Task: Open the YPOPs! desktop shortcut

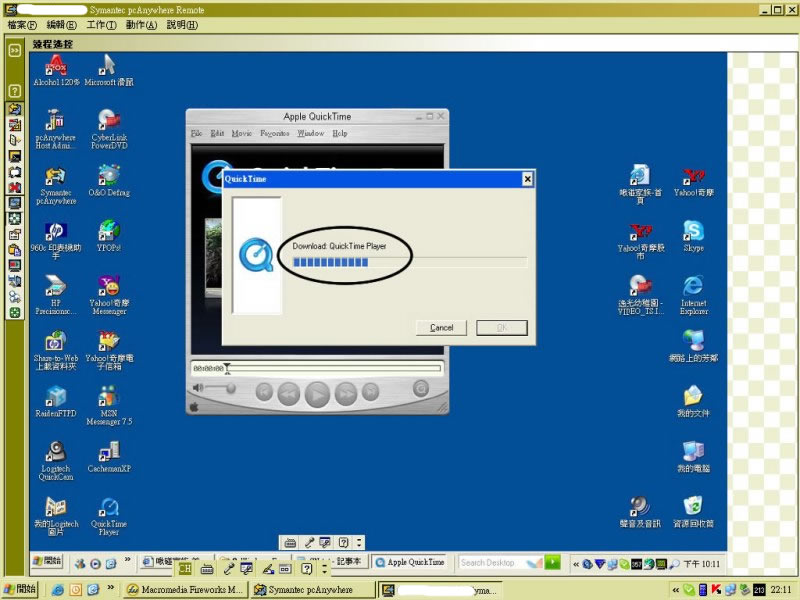Action: [x=109, y=236]
